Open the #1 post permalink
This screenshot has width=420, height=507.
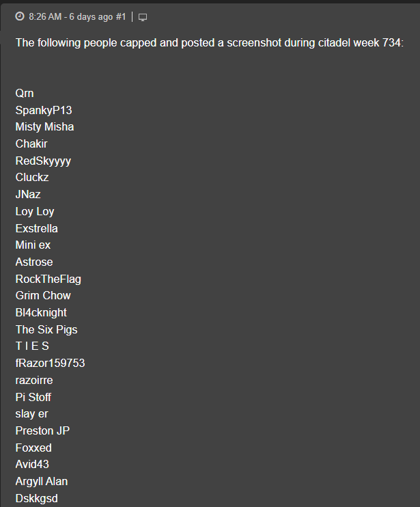(x=121, y=16)
